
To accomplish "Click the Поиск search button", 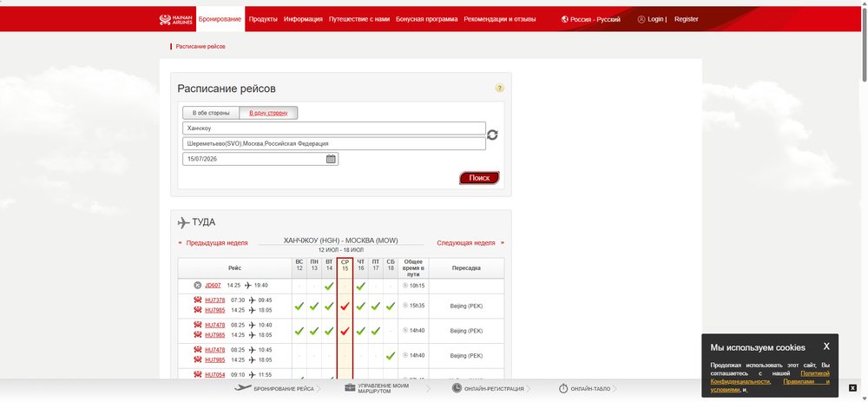I will 479,178.
